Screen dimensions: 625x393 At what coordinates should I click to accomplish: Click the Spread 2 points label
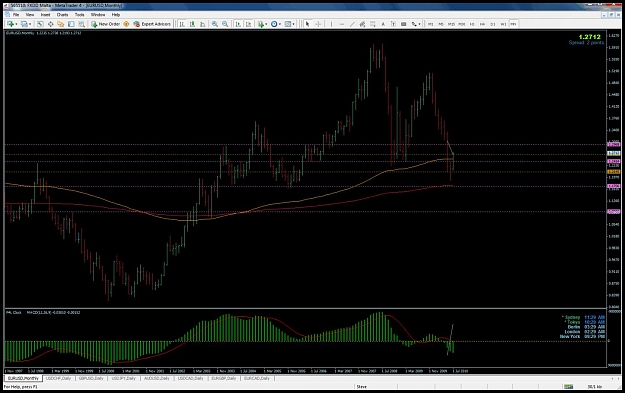[x=586, y=43]
